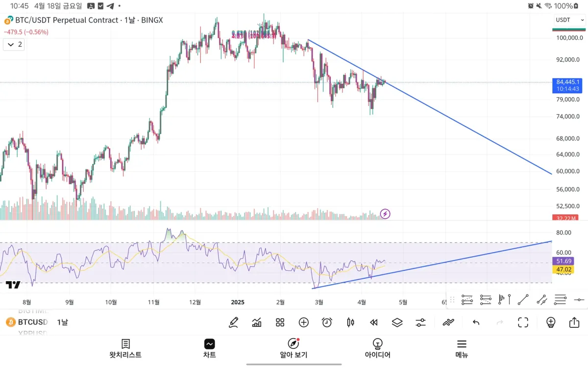Start bar replay with the rewind icon

[x=374, y=322]
